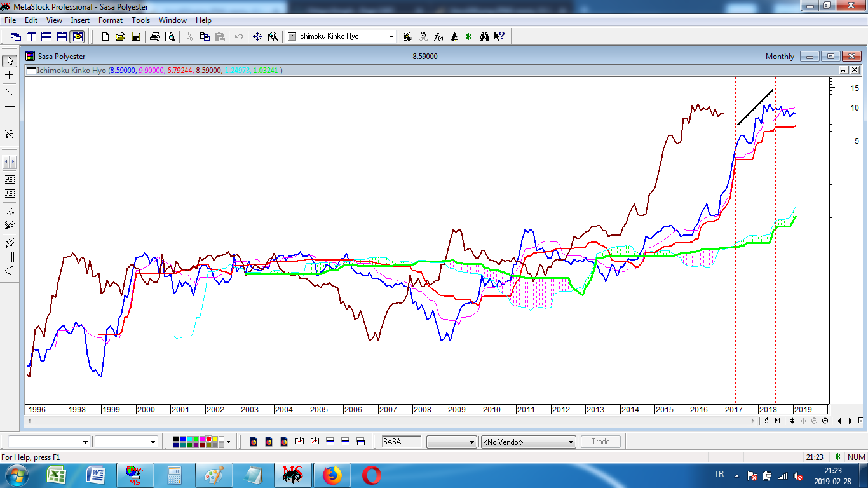This screenshot has width=868, height=488.
Task: Open a file with the folder icon
Action: point(120,37)
